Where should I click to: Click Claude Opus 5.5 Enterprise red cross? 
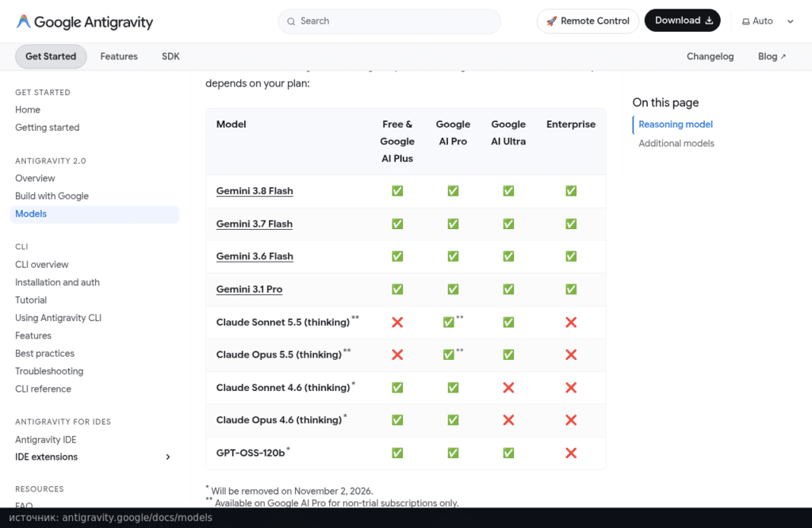(x=571, y=354)
